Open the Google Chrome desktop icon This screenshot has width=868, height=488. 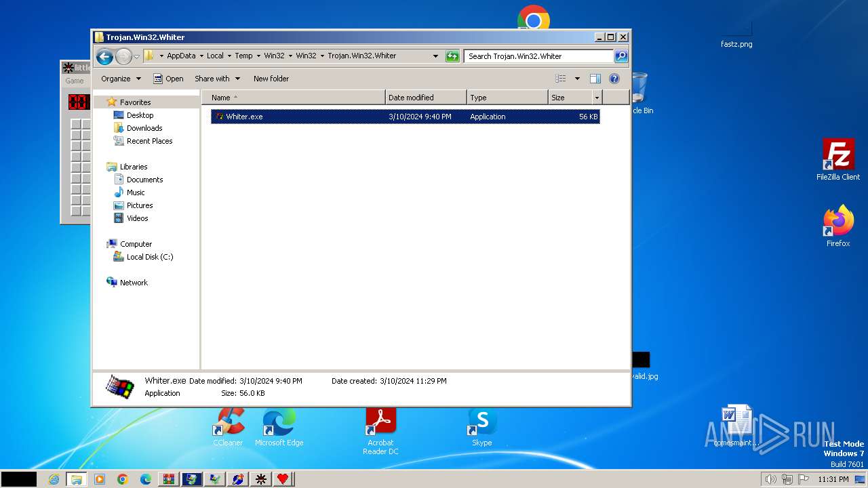click(534, 18)
